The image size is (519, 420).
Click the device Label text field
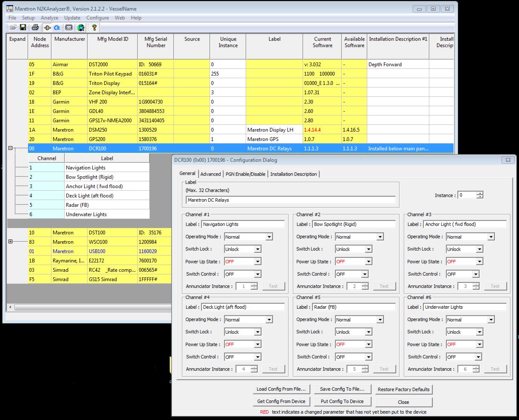click(x=291, y=200)
